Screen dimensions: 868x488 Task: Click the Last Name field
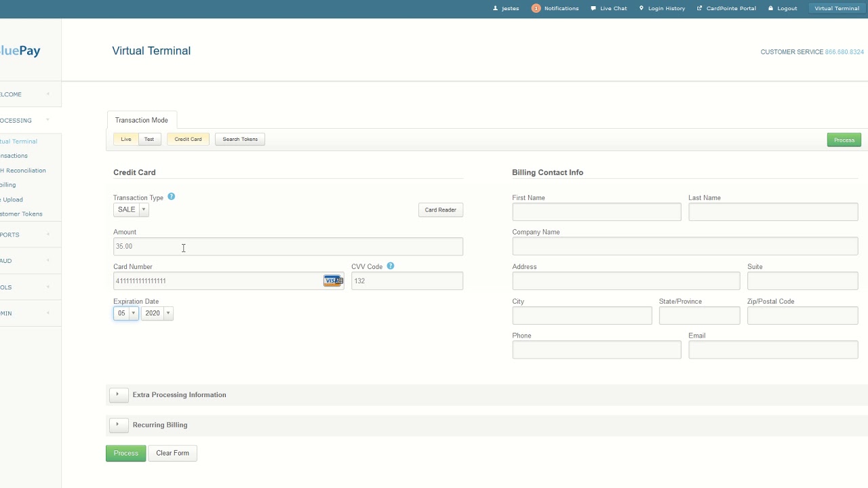pos(773,211)
